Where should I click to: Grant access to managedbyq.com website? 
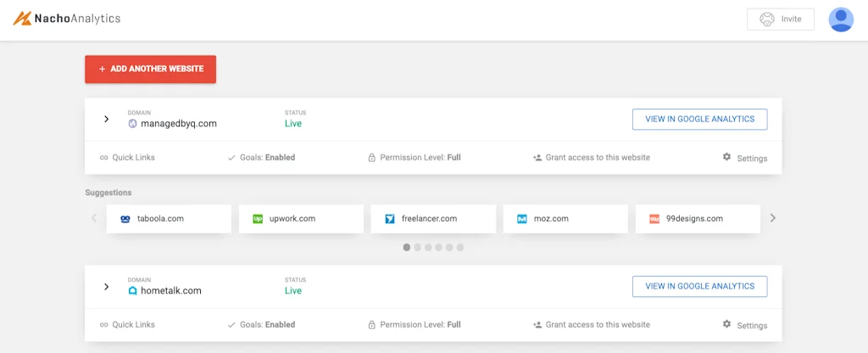(591, 157)
